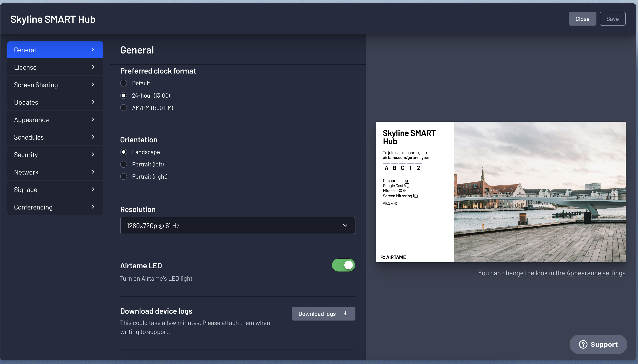Click the chevron next to Schedules
Image resolution: width=638 pixels, height=364 pixels.
(93, 137)
